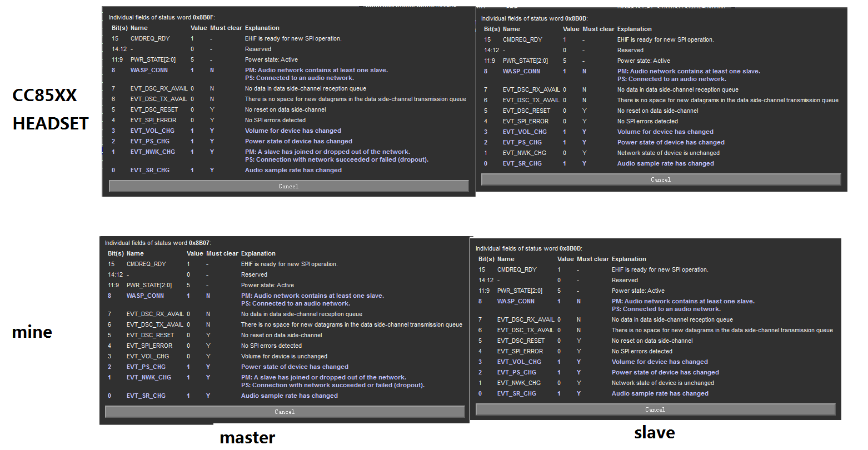Click 'Power state of device has changed' in slave dialog
Image resolution: width=868 pixels, height=450 pixels.
point(665,373)
